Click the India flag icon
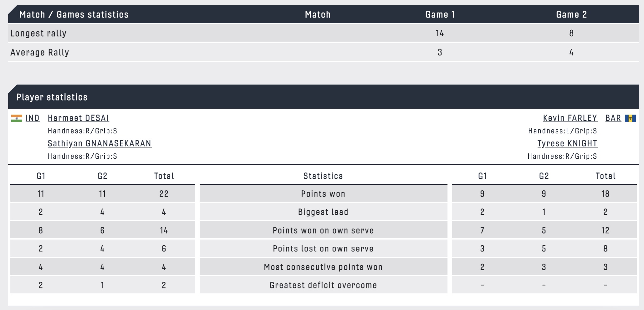 coord(17,118)
